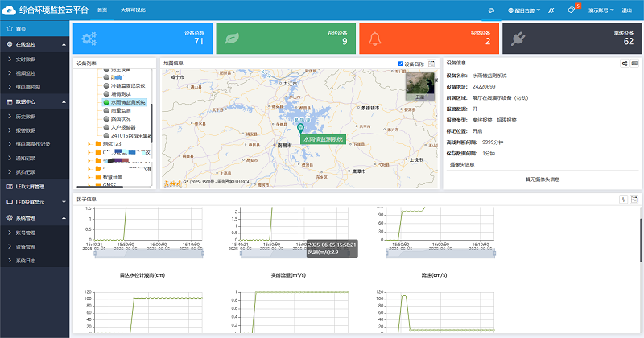
Task: Switch to the 大屏可视化 tab
Action: (x=134, y=10)
